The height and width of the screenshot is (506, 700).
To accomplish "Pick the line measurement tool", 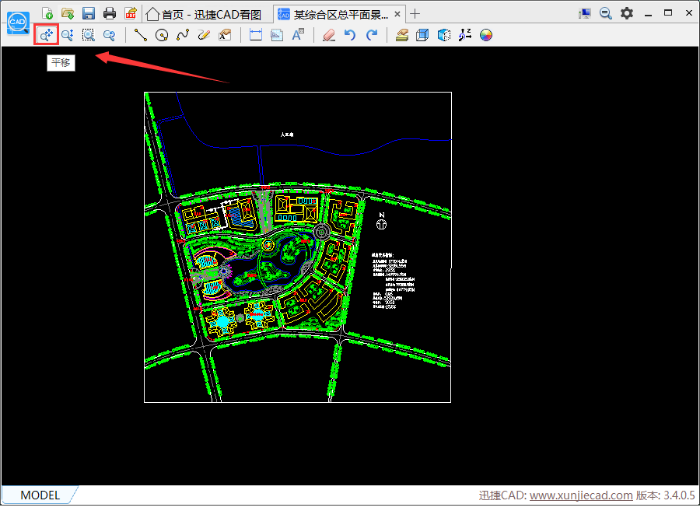I will tap(140, 35).
